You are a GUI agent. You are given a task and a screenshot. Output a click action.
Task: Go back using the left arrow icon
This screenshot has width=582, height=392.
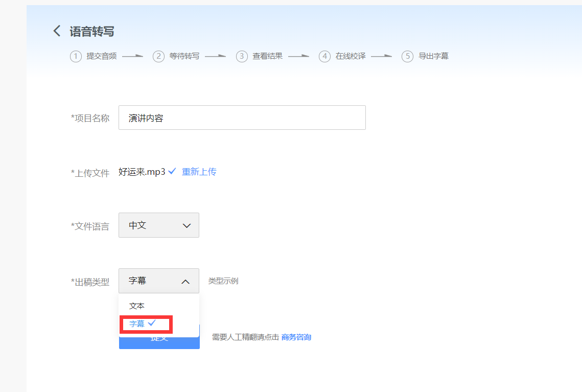57,31
